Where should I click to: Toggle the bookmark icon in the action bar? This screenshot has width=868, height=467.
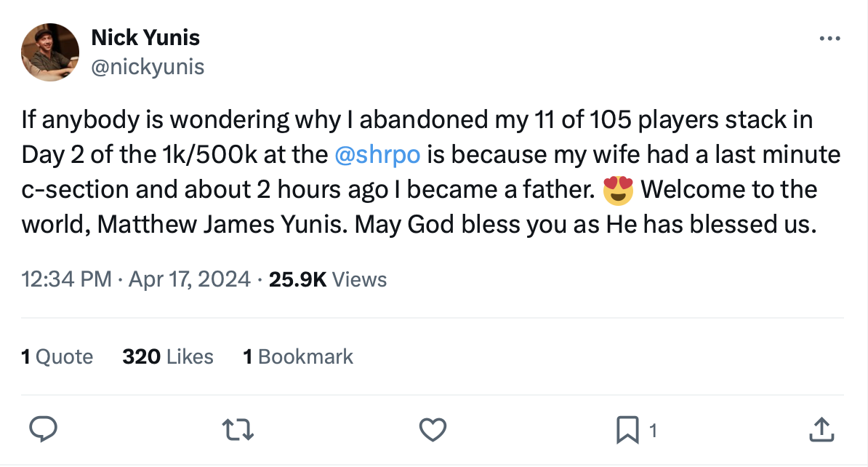(x=626, y=431)
